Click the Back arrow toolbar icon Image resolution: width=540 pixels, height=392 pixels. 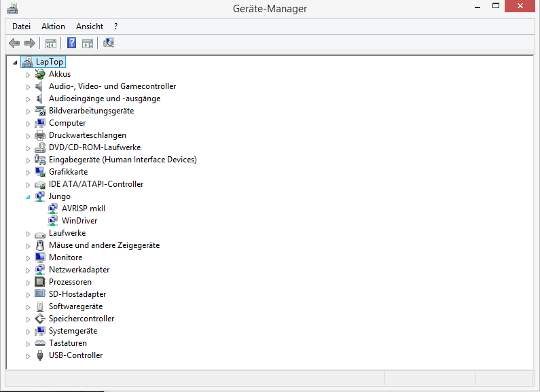[14, 43]
